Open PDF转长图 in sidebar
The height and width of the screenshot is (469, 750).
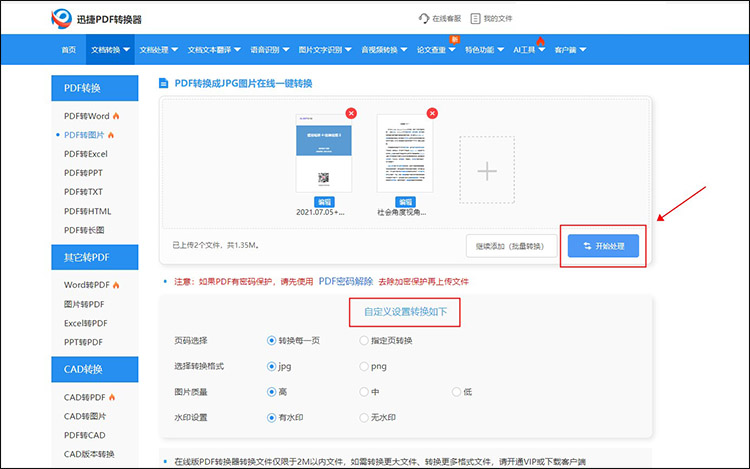click(84, 230)
